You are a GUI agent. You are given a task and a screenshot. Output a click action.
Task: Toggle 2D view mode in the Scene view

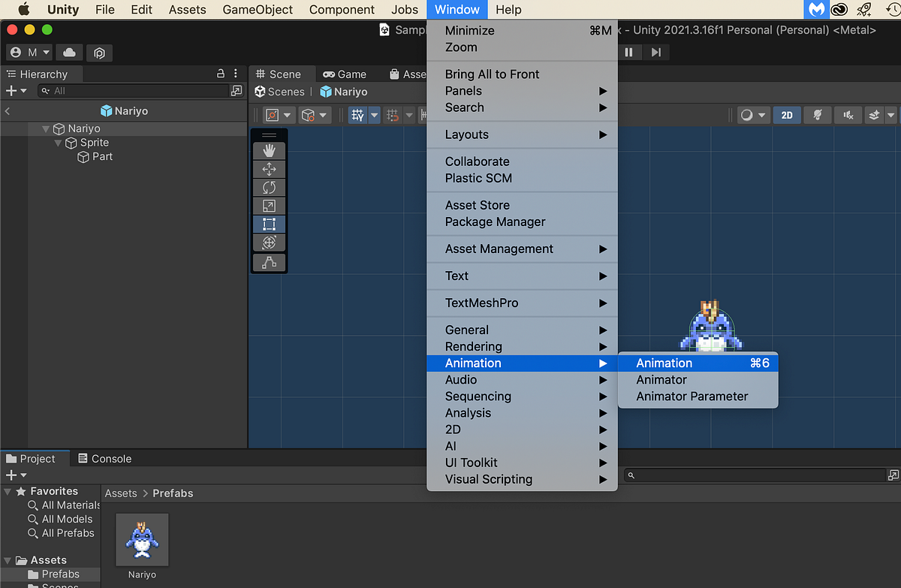(x=787, y=115)
